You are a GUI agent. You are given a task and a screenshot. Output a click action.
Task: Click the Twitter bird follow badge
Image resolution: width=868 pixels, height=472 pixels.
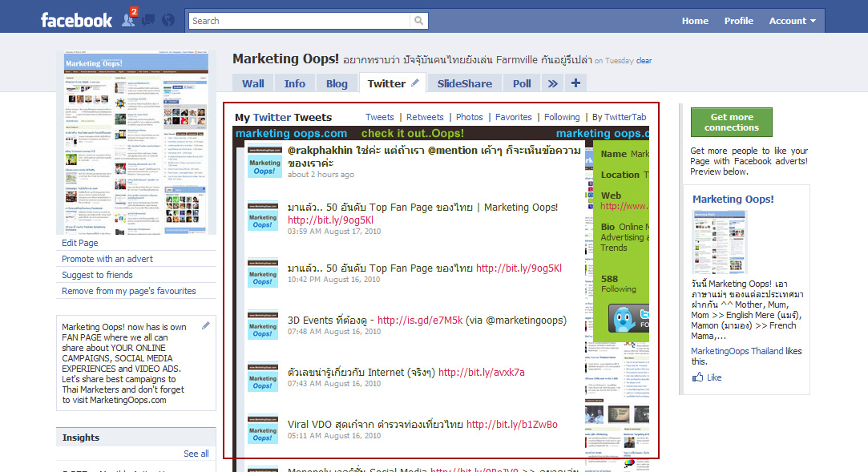click(x=629, y=318)
